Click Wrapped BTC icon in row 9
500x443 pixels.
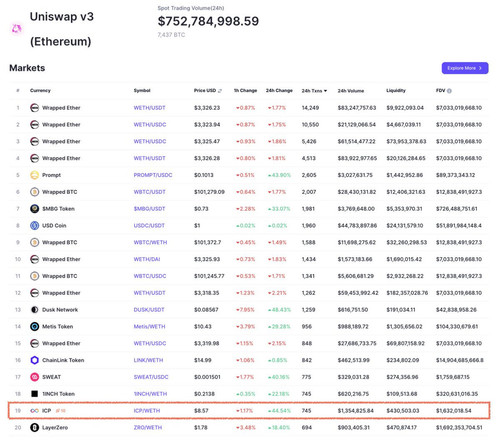click(34, 242)
